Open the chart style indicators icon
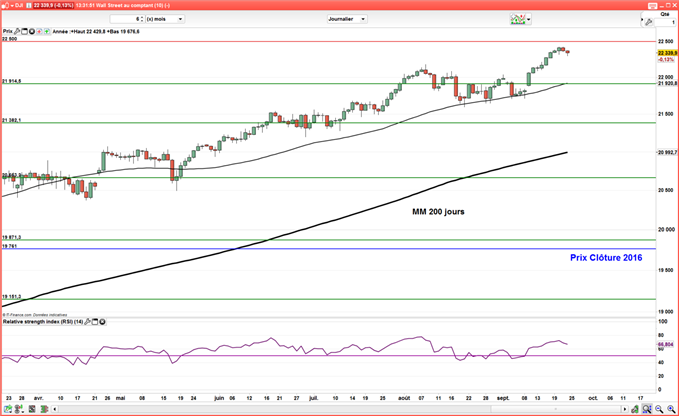The height and width of the screenshot is (416, 679). 517,19
